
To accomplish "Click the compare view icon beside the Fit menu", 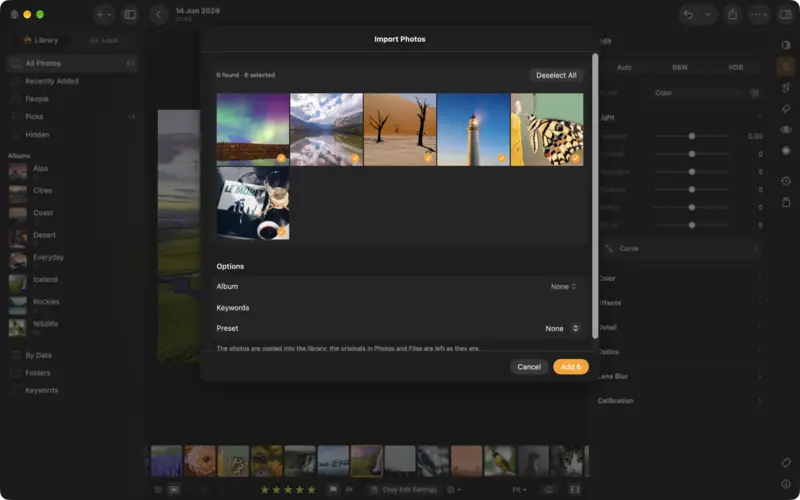I will pos(548,489).
